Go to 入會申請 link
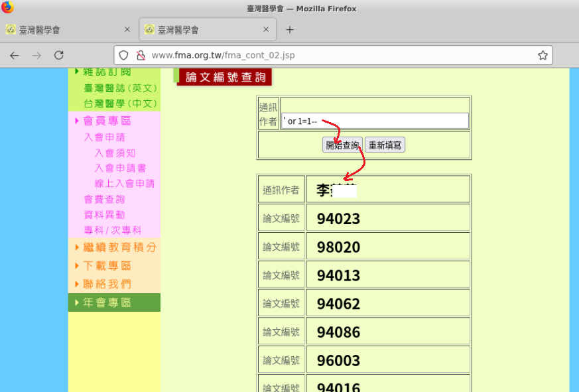Image resolution: width=579 pixels, height=392 pixels. pos(105,137)
